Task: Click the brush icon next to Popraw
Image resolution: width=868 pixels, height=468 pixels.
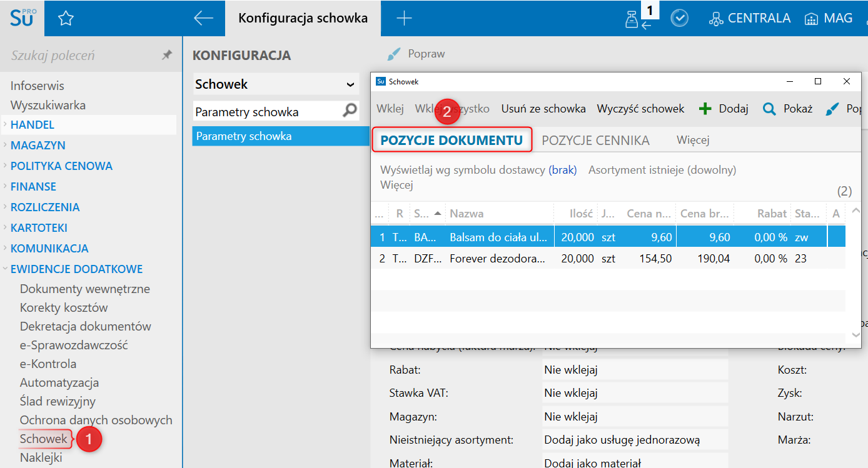Action: point(394,54)
